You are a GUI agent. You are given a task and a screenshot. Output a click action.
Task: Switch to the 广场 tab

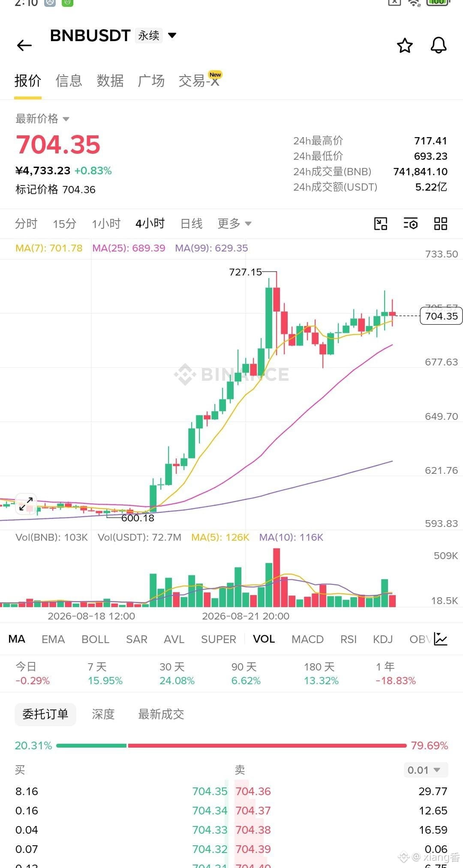[151, 81]
